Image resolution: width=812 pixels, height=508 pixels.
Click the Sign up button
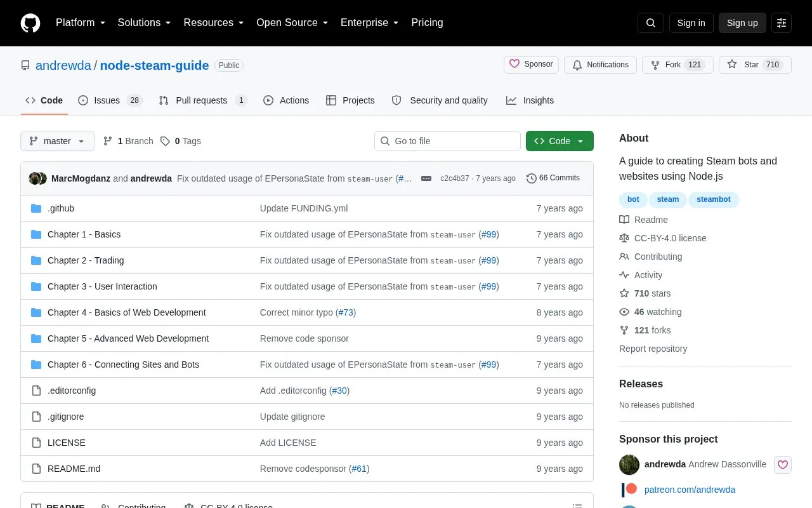pyautogui.click(x=742, y=23)
